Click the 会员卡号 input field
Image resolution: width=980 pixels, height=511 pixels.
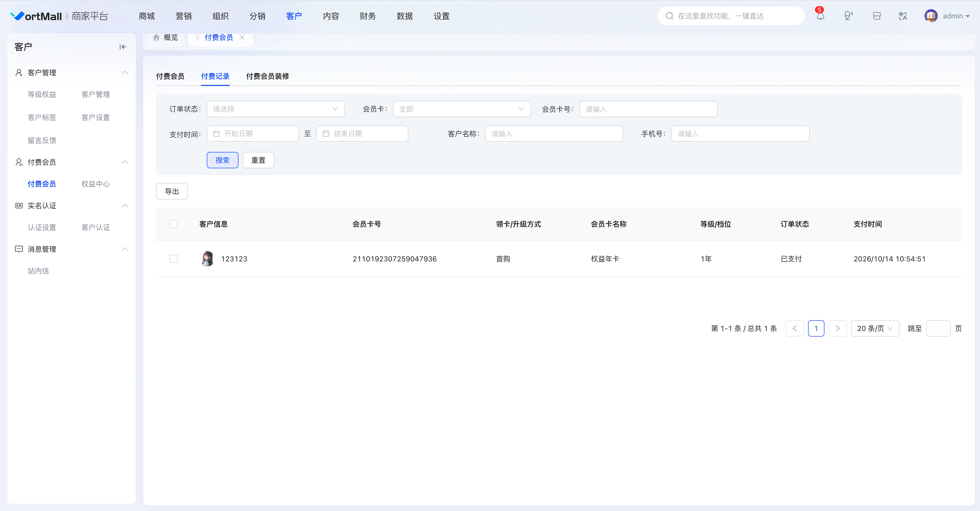[648, 109]
